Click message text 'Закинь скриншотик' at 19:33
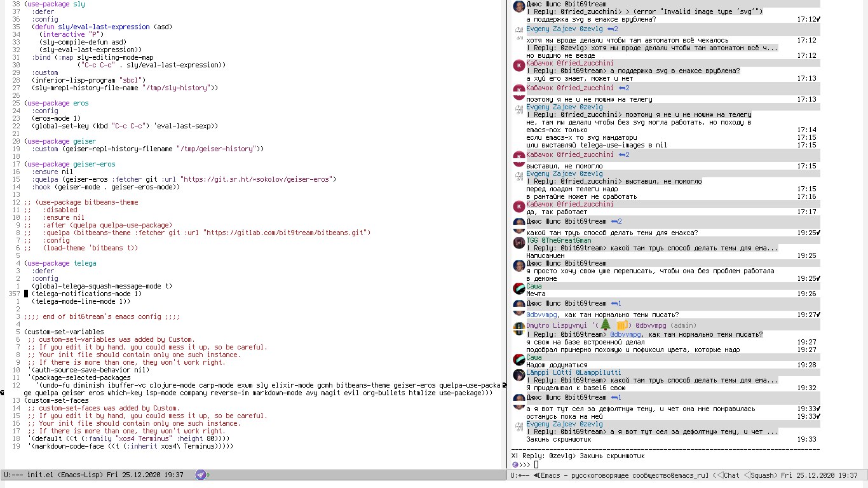868x488 pixels. tap(559, 440)
